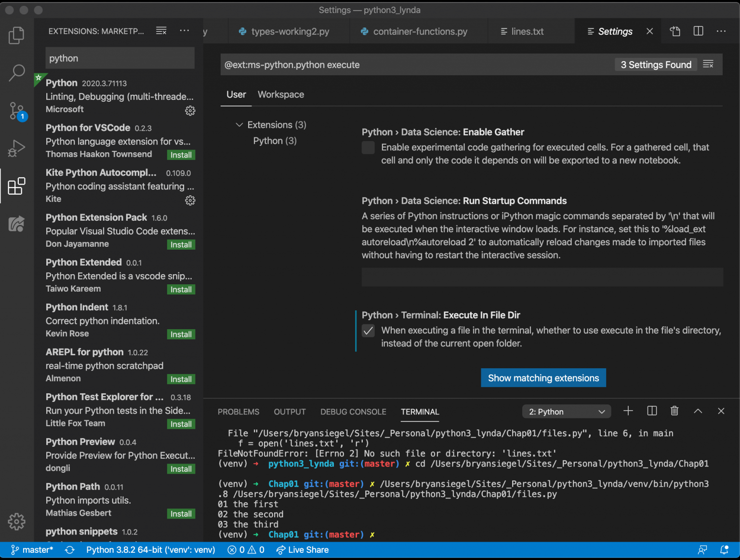Clear settings search input icon
Image resolution: width=740 pixels, height=560 pixels.
pos(708,64)
